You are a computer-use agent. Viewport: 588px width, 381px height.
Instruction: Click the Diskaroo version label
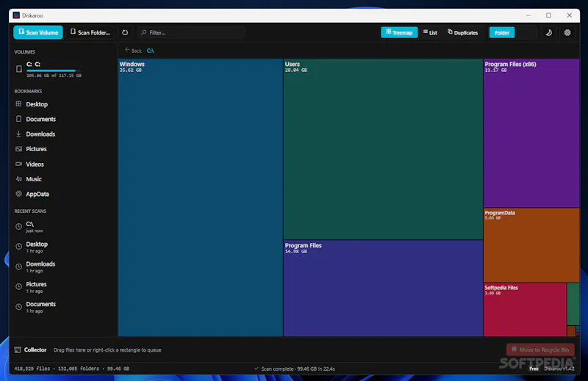tap(559, 369)
